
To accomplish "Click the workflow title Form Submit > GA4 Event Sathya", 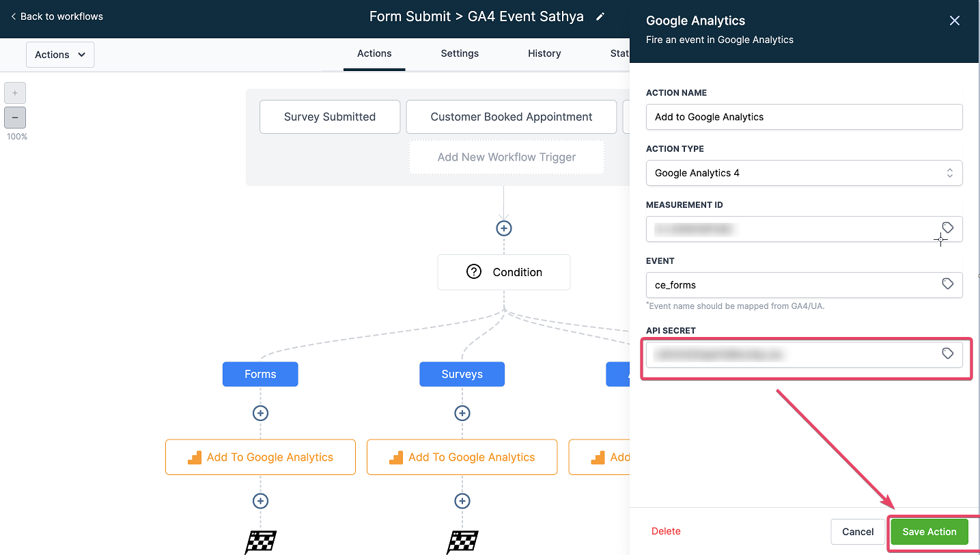I will [x=477, y=16].
